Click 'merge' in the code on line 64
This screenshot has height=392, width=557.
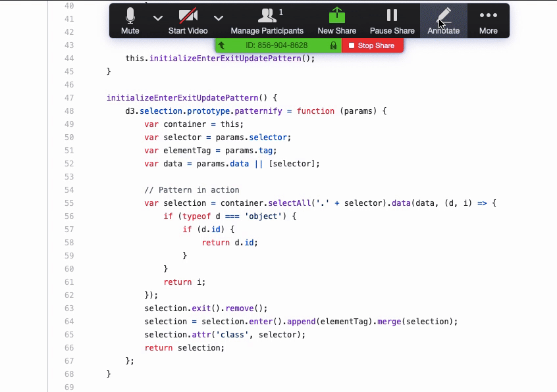coord(389,322)
